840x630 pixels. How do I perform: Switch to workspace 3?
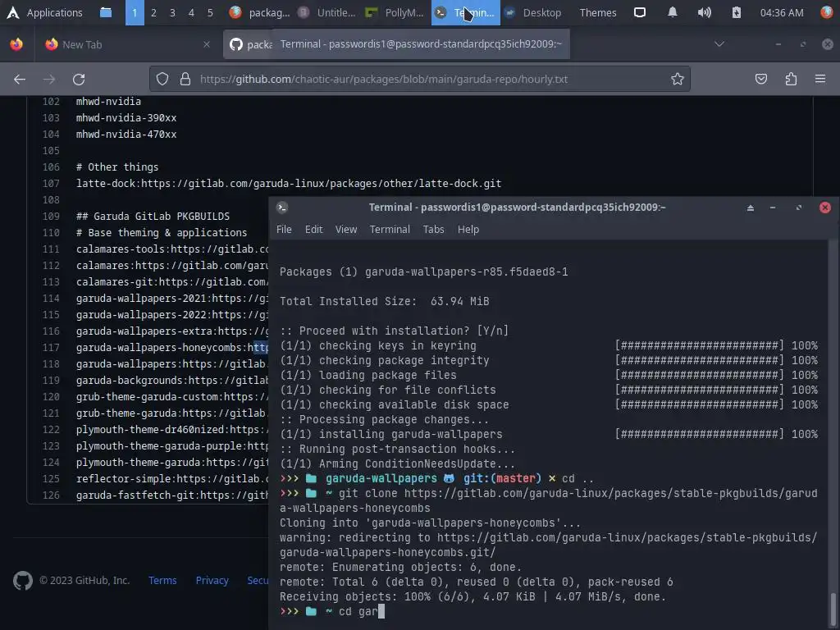pos(172,12)
